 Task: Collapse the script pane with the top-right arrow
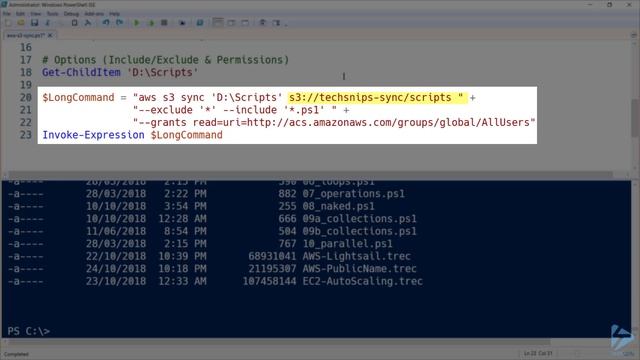(634, 36)
